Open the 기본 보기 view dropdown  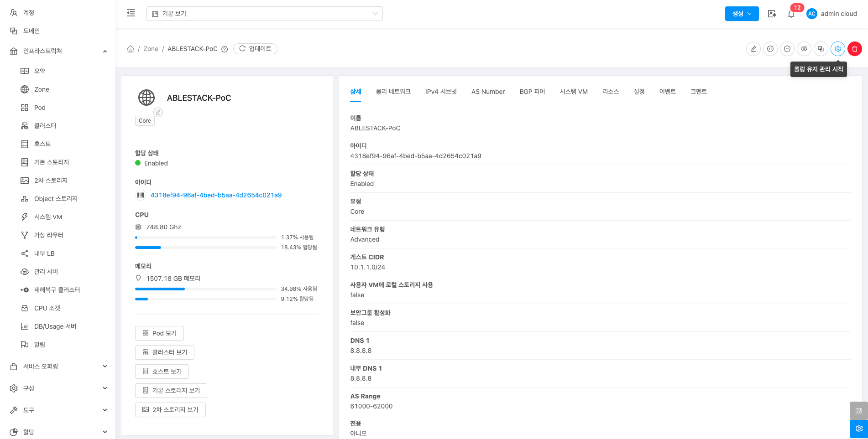point(264,14)
